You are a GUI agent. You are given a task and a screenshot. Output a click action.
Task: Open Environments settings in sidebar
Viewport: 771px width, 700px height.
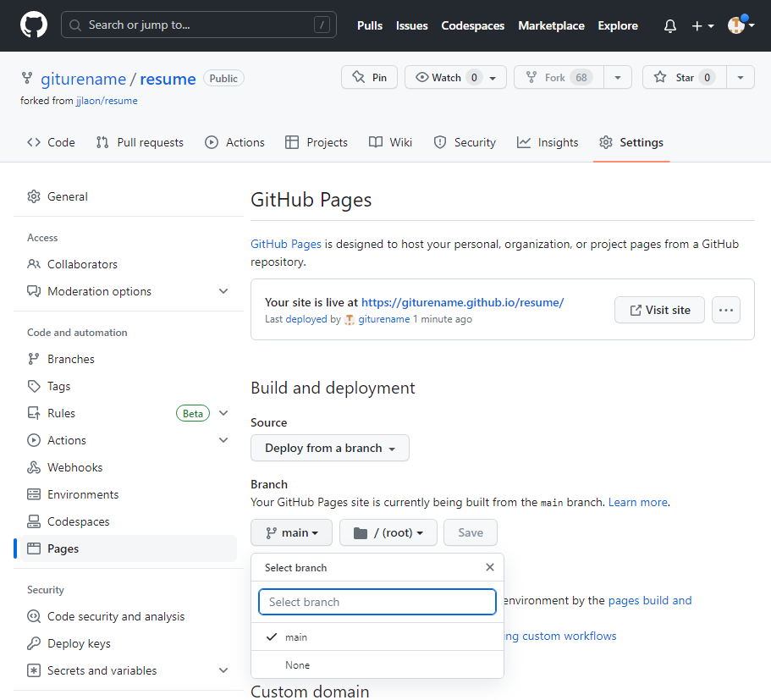pyautogui.click(x=129, y=494)
